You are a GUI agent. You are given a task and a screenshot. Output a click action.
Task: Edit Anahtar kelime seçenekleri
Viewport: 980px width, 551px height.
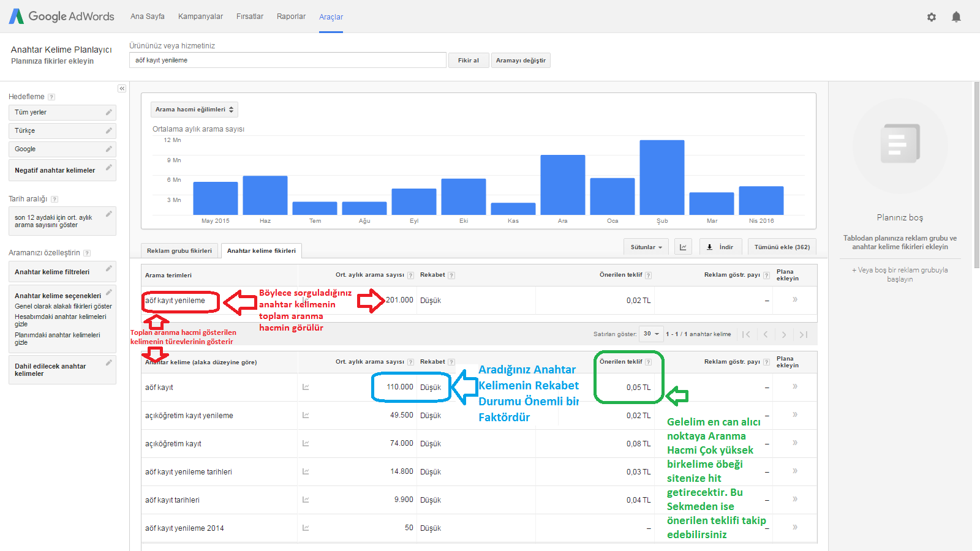108,292
